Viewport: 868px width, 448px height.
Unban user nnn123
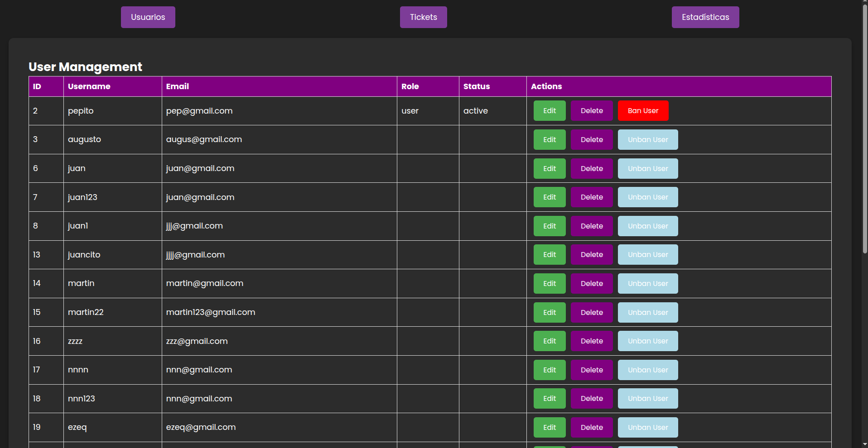point(648,399)
